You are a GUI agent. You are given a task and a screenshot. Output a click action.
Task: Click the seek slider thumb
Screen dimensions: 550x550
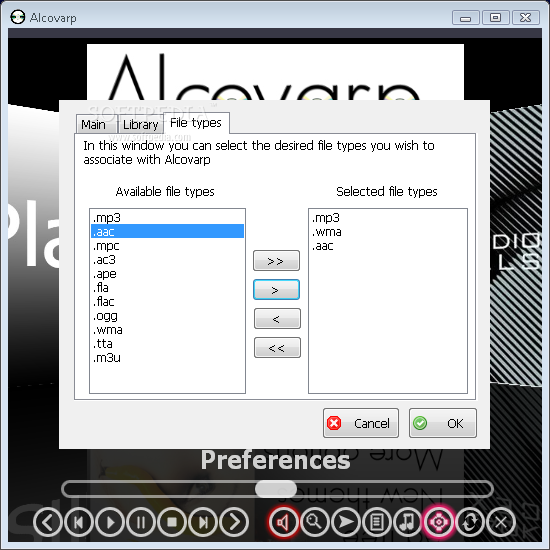point(276,489)
